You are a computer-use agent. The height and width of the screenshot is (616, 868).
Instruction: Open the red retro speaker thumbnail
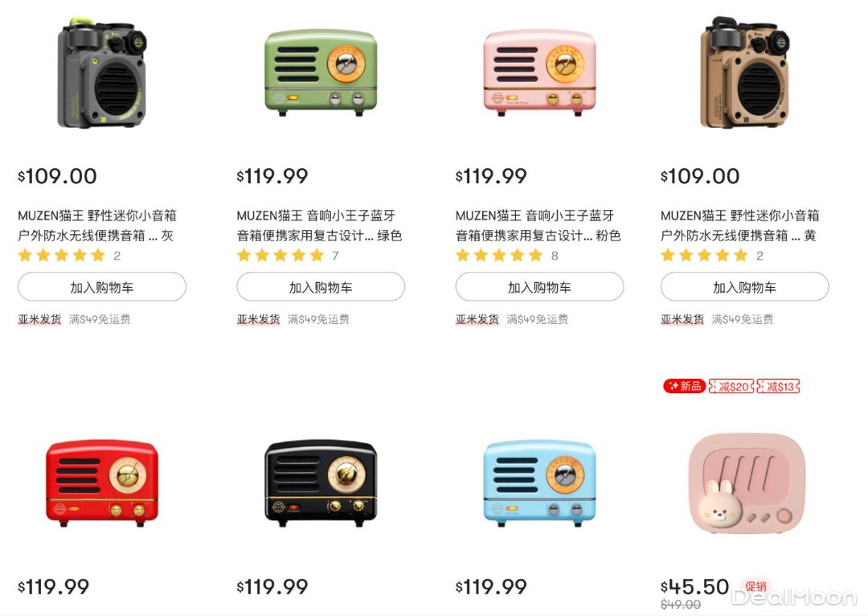(x=102, y=483)
